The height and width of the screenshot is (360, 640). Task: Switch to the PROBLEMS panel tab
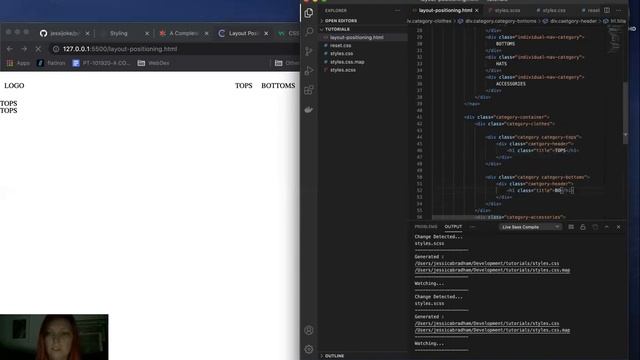426,227
